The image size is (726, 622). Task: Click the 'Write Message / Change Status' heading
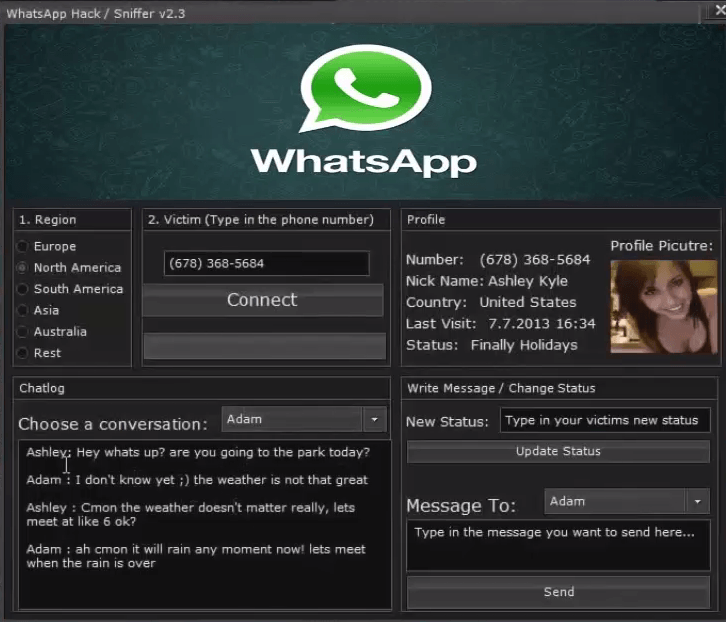[501, 388]
